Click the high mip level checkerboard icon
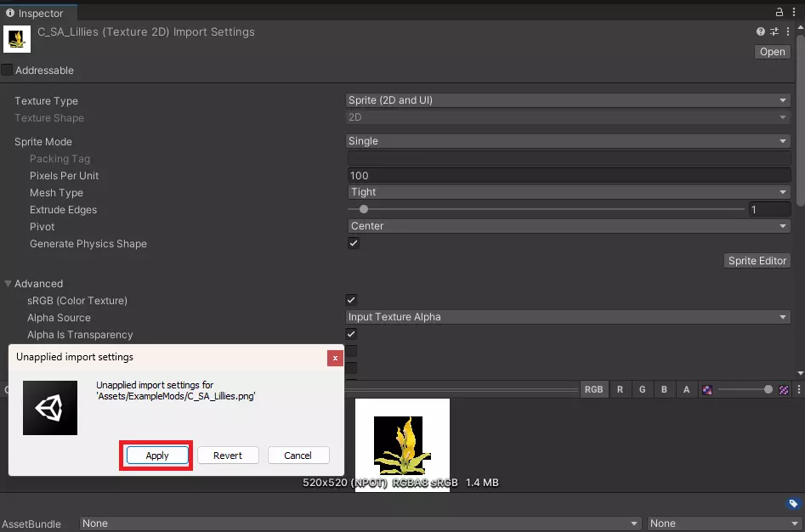Image resolution: width=805 pixels, height=532 pixels. pyautogui.click(x=784, y=390)
